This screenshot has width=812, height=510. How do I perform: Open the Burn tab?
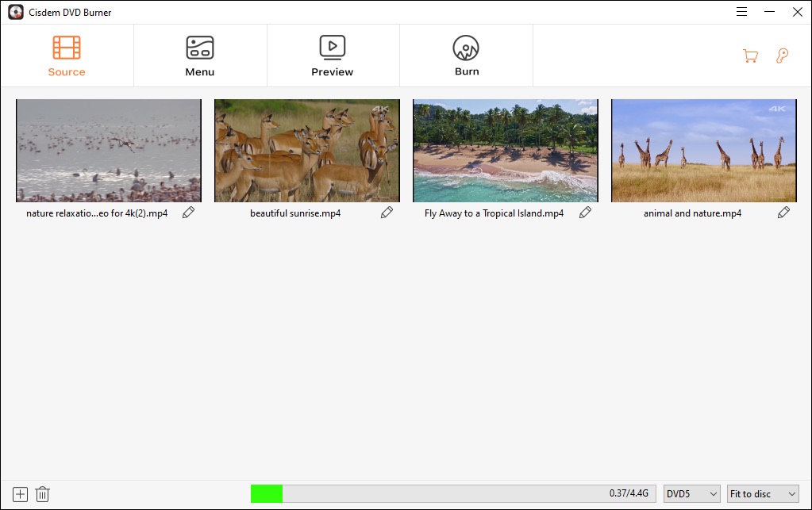466,56
